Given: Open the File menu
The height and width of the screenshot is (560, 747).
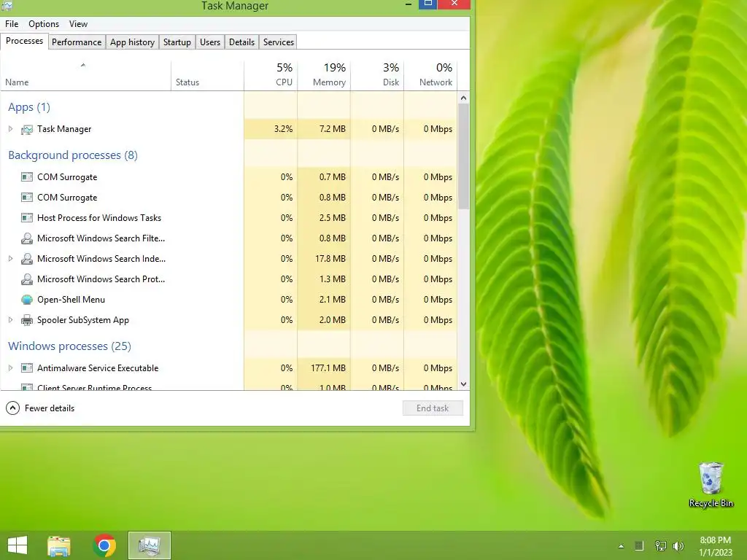Looking at the screenshot, I should coord(12,24).
